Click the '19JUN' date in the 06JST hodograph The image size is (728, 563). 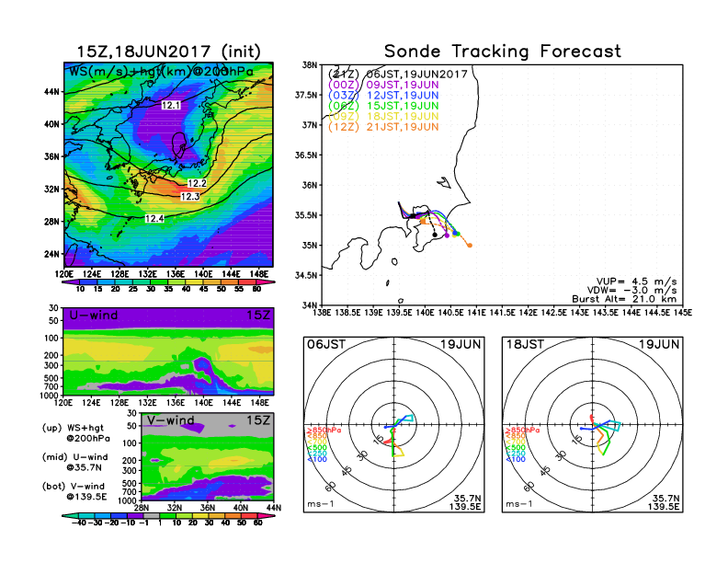[461, 344]
